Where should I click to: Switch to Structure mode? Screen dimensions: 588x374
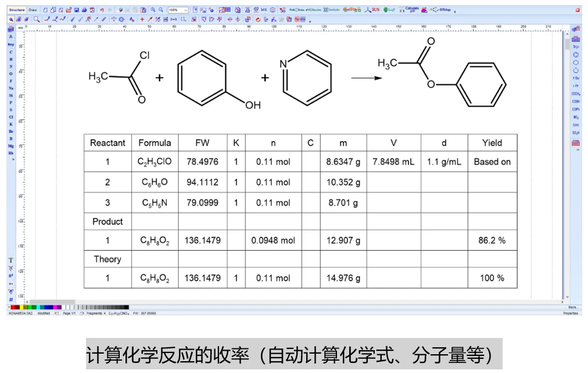pyautogui.click(x=16, y=10)
